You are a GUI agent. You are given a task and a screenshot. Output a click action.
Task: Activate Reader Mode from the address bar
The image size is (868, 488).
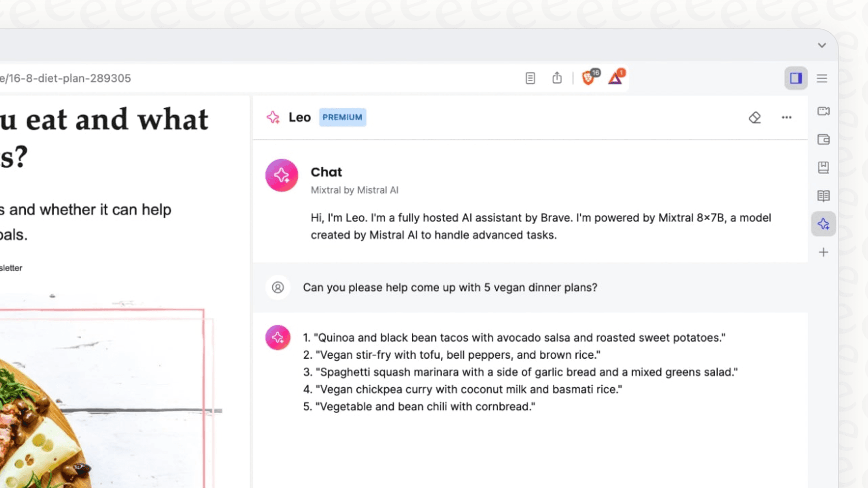coord(530,78)
